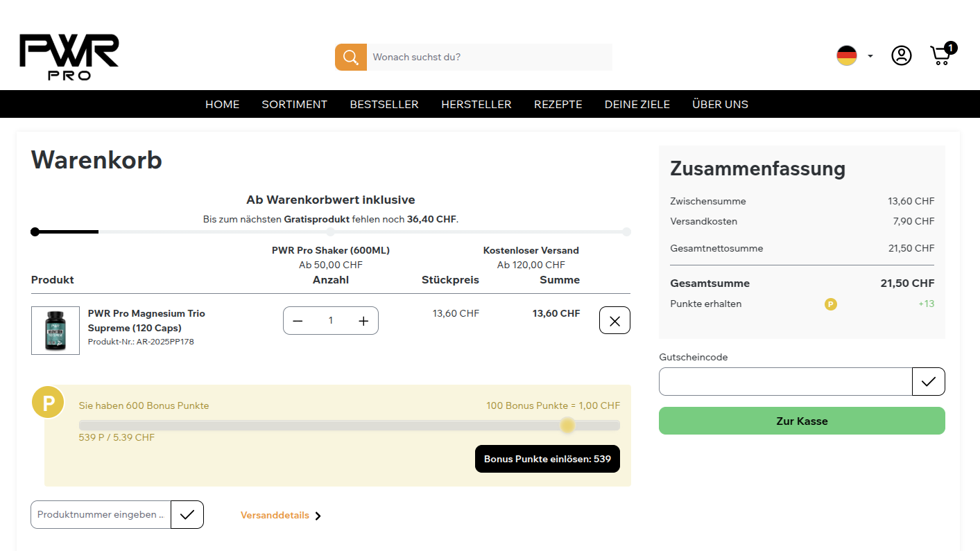980x551 pixels.
Task: Open PWR Pro Magnesium Trio Supreme product link
Action: pyautogui.click(x=146, y=320)
